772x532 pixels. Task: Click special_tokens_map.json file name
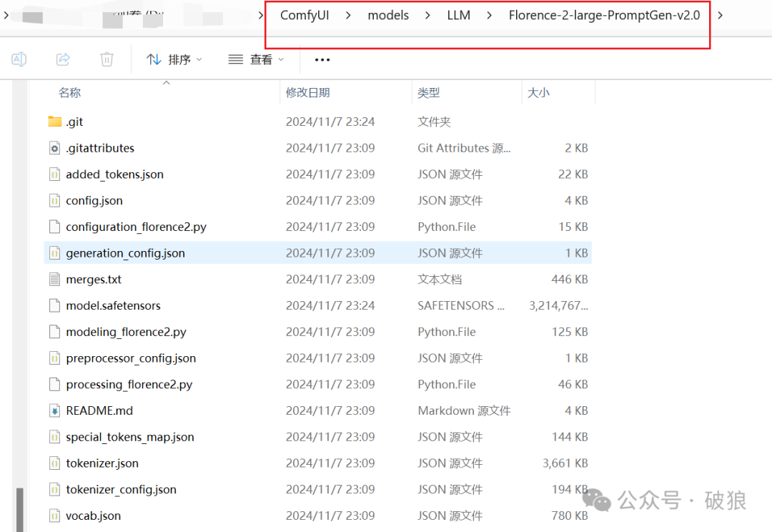coord(130,437)
